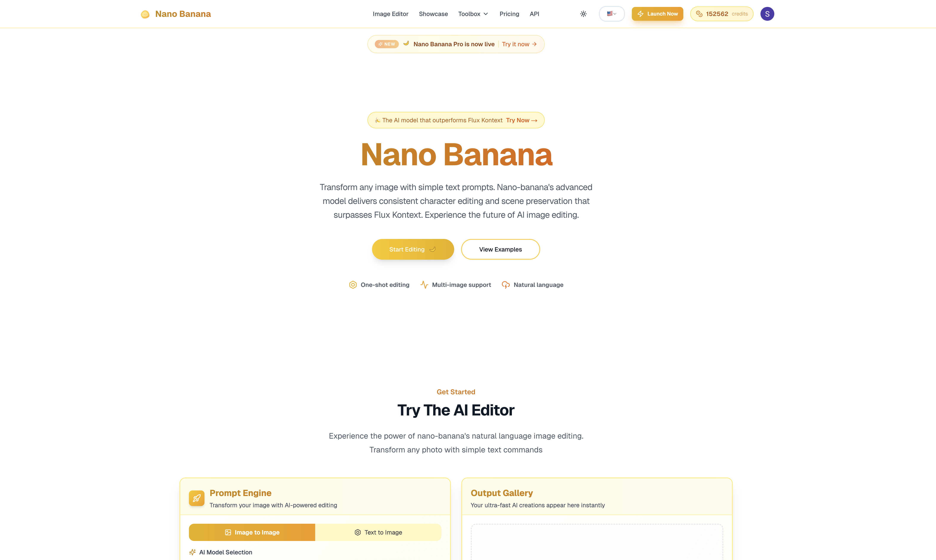936x560 pixels.
Task: Click the Natural language speech icon
Action: (x=506, y=285)
